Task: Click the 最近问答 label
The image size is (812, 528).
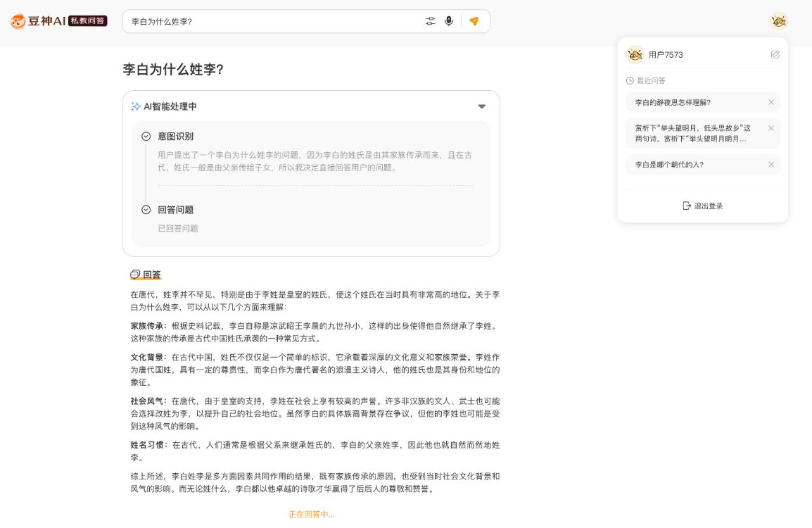Action: [651, 80]
